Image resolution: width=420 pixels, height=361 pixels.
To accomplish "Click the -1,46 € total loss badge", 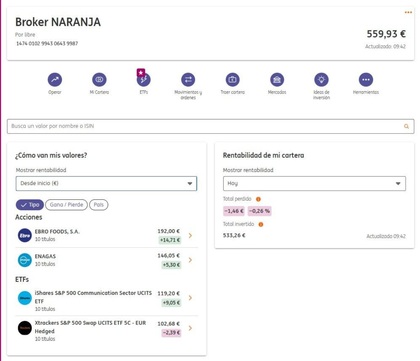I will (234, 211).
